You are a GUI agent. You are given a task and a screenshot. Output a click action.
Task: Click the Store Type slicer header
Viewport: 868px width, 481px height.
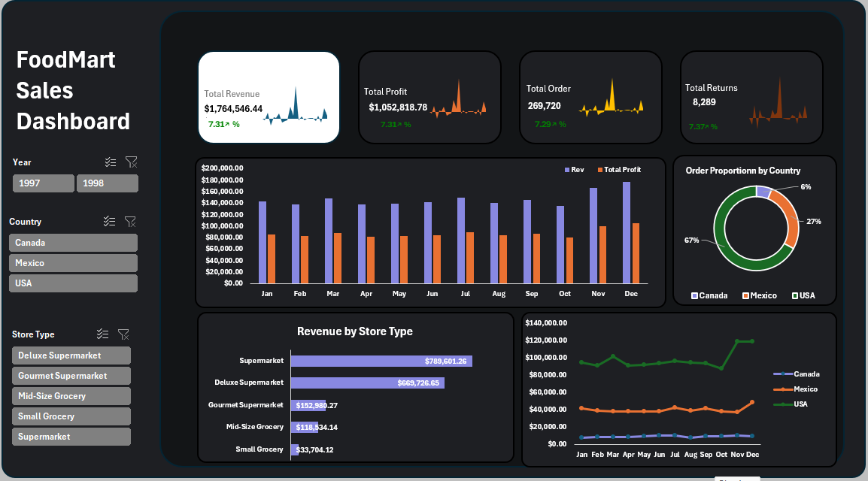(x=33, y=334)
